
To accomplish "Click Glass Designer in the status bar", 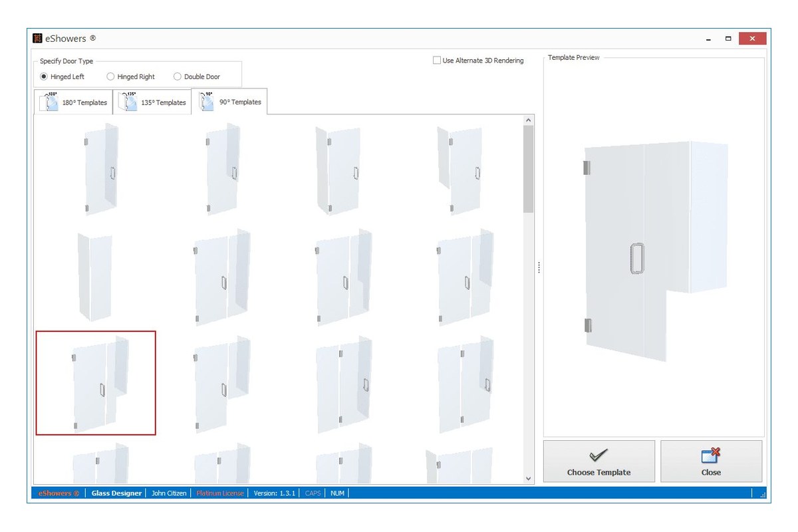I will point(116,493).
